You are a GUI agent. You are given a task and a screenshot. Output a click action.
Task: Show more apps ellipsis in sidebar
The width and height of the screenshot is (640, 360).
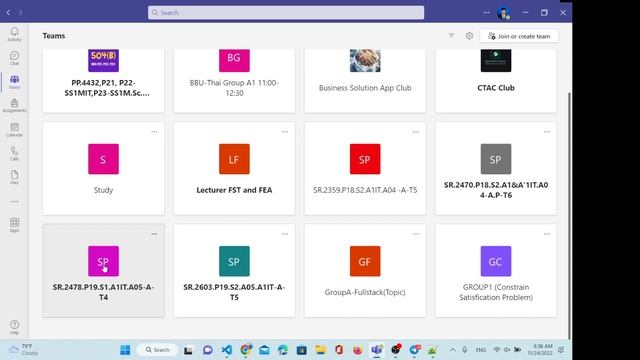point(14,201)
